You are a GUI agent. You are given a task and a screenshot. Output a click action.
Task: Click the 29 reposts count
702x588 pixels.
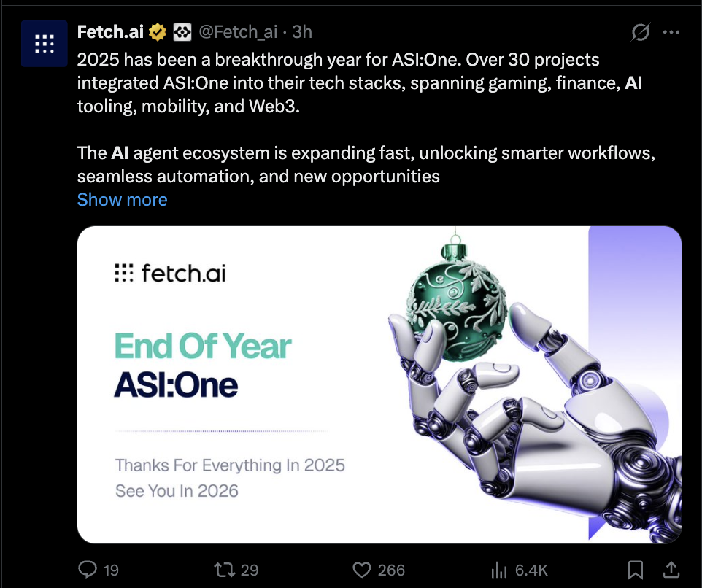click(250, 570)
